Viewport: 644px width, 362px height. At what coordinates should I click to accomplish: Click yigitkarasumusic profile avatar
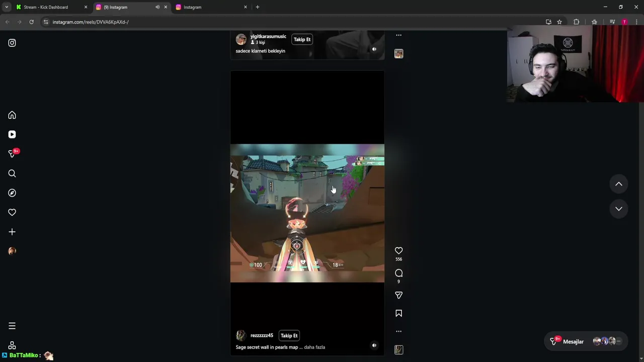click(241, 39)
